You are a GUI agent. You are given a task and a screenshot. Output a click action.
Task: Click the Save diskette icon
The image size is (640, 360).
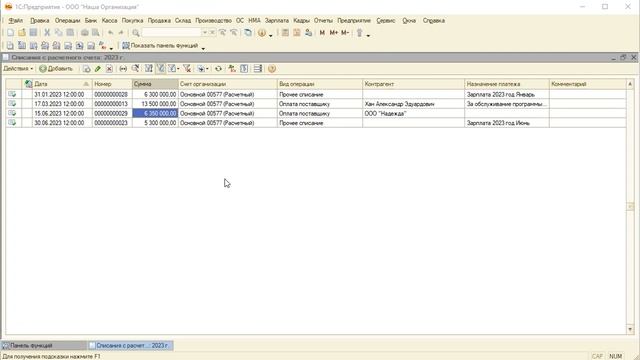tap(33, 33)
